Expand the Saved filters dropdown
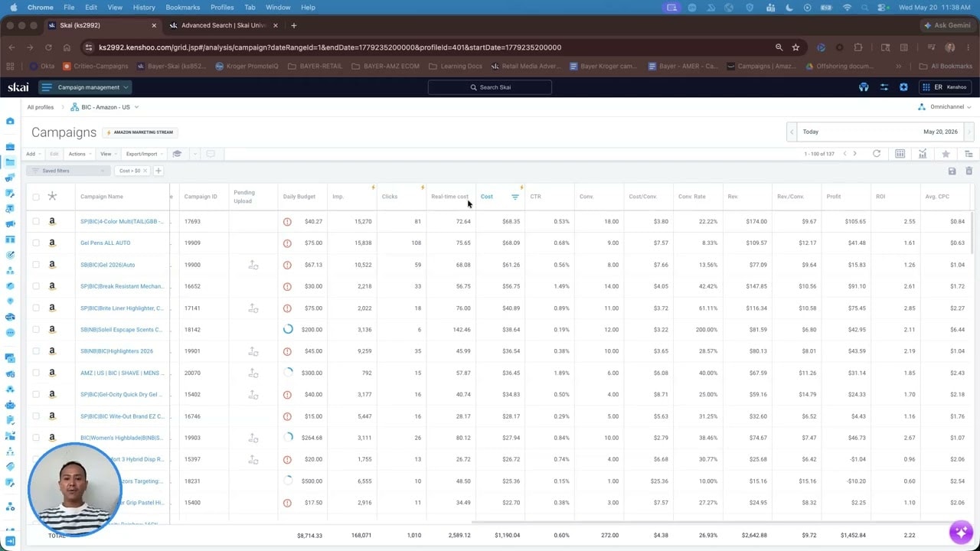This screenshot has width=980, height=551. click(67, 171)
